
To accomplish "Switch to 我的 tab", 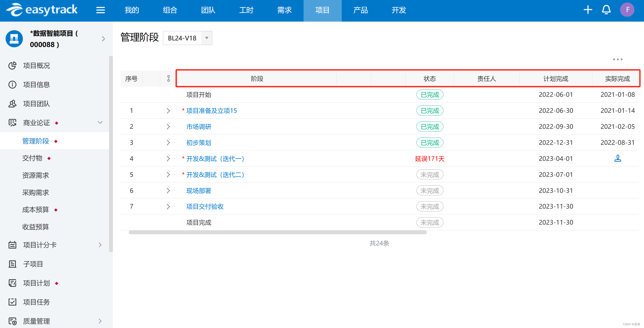I will click(132, 10).
